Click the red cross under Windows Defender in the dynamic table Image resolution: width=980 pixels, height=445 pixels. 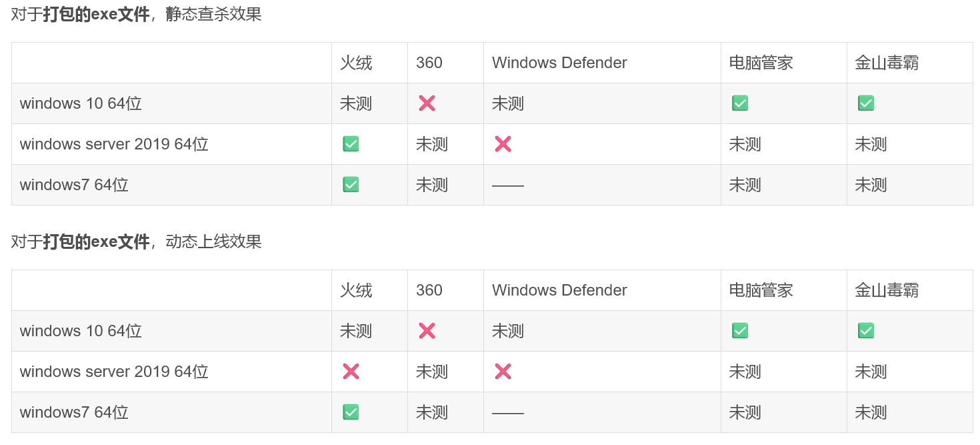503,372
